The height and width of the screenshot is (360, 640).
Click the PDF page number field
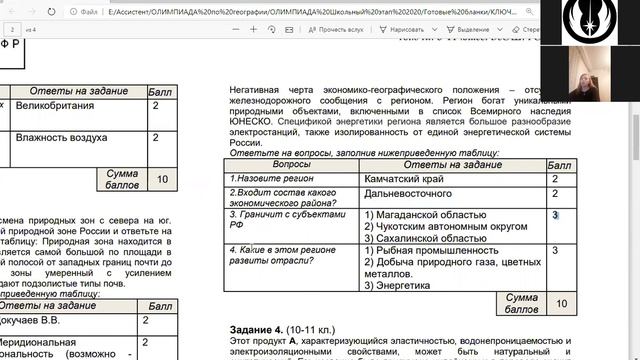pos(12,29)
